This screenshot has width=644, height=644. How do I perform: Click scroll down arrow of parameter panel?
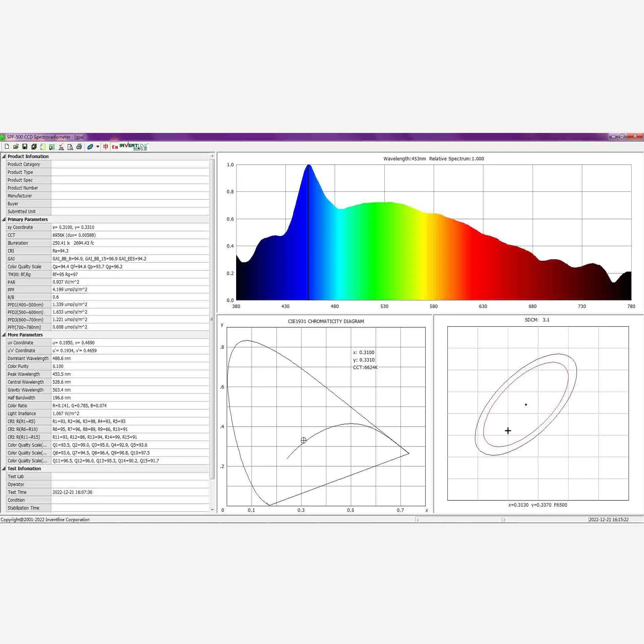[x=212, y=509]
